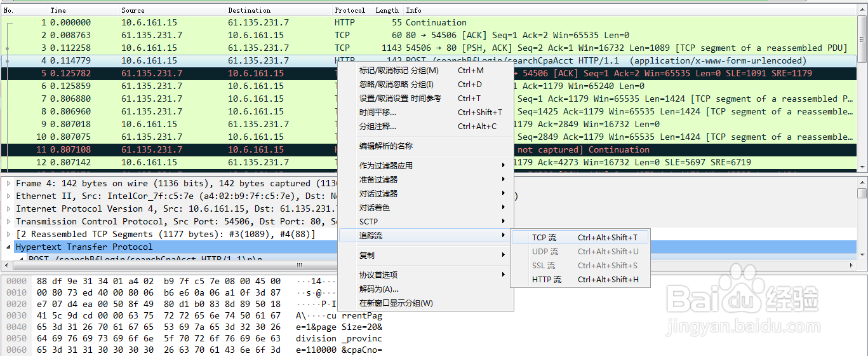This screenshot has width=868, height=356.
Task: Select packet 12 at time 0.807142
Action: 429,162
